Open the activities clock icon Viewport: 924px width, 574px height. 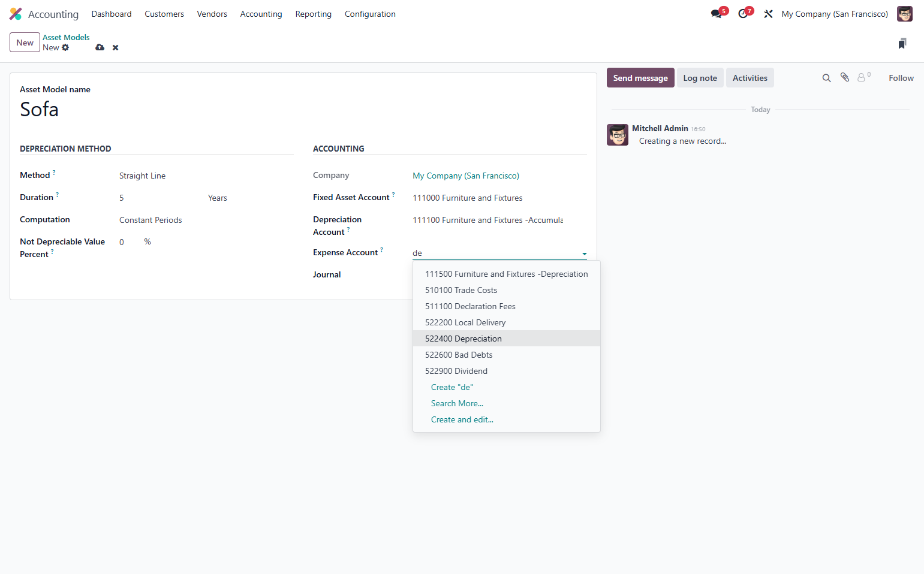[x=744, y=14]
